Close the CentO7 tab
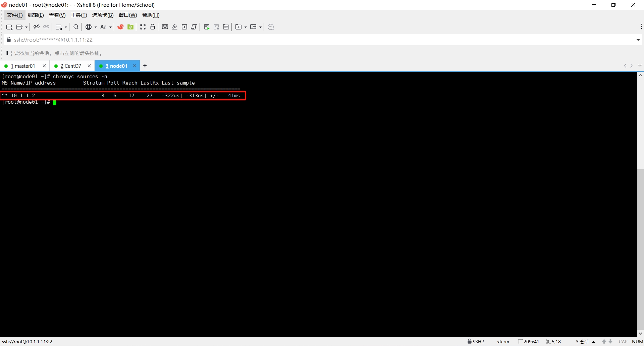Image resolution: width=644 pixels, height=346 pixels. (89, 66)
